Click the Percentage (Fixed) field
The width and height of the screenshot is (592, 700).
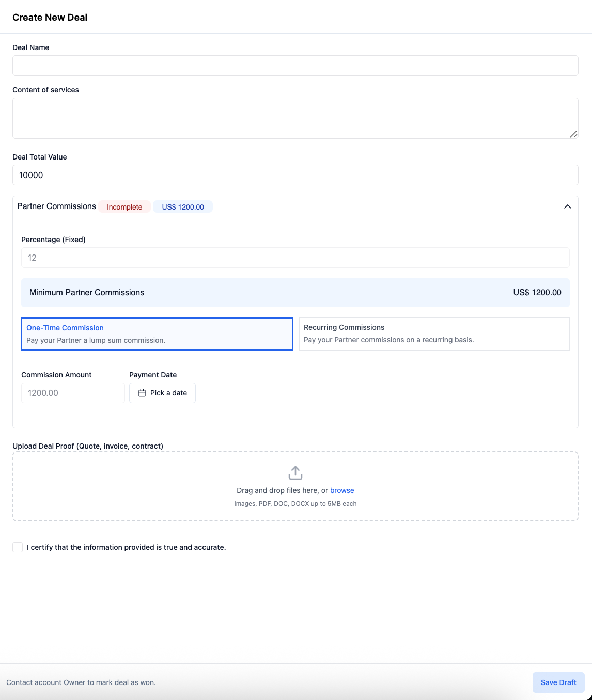(x=295, y=258)
